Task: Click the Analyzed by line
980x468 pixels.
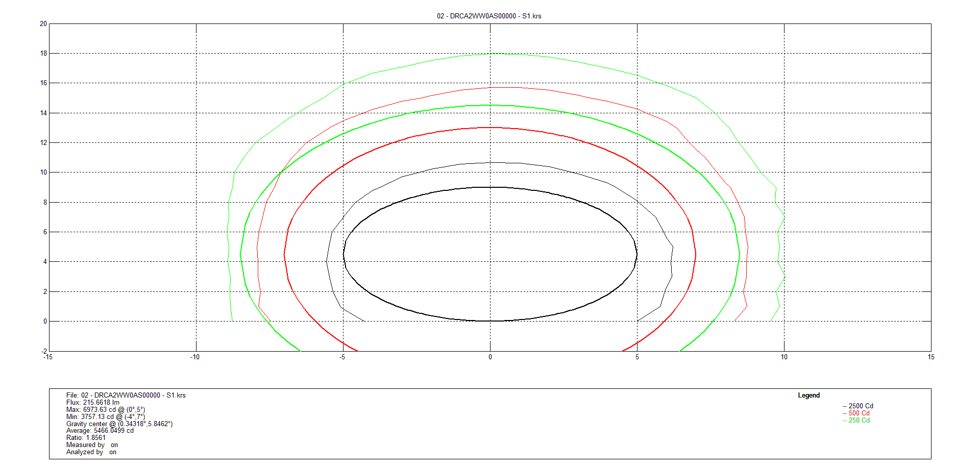Action: tap(91, 452)
